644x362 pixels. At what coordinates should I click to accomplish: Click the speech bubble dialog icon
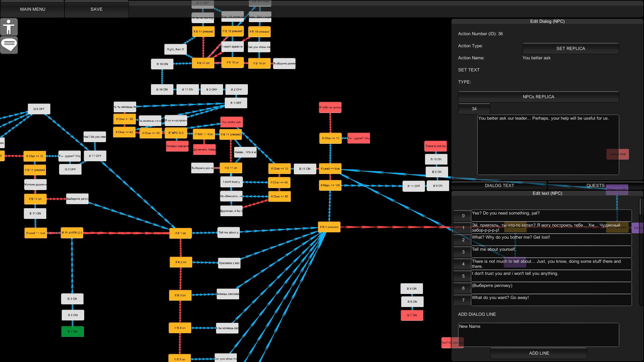pyautogui.click(x=9, y=45)
